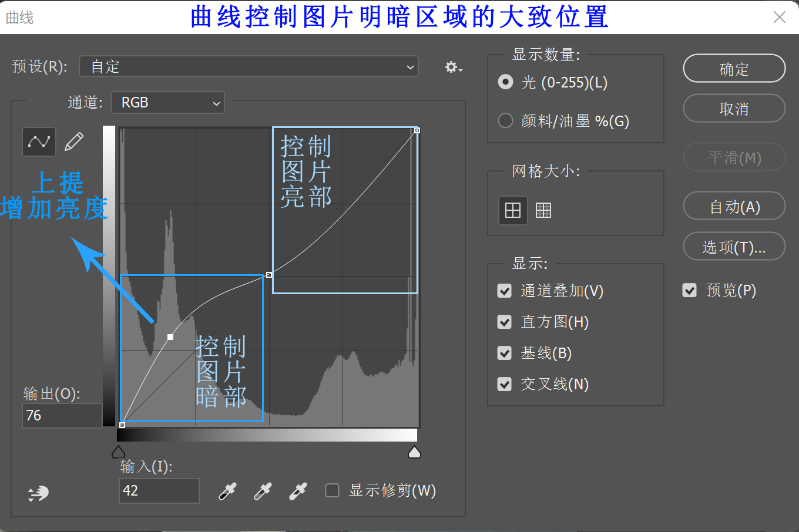Pick the white point eyedropper
This screenshot has width=799, height=532.
click(x=298, y=491)
